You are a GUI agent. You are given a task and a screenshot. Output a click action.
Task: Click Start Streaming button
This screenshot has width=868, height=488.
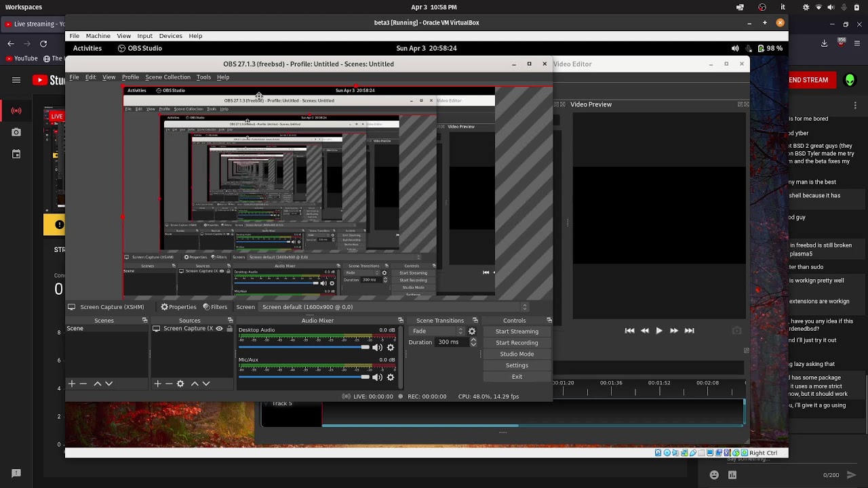tap(517, 331)
